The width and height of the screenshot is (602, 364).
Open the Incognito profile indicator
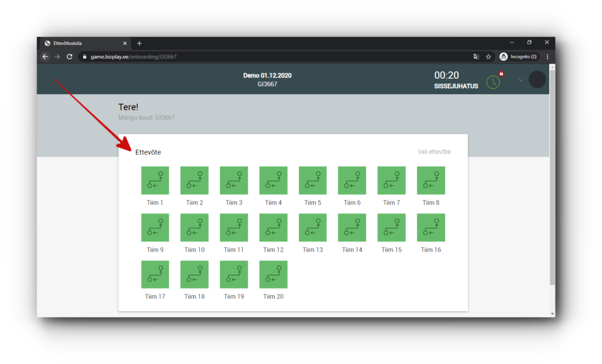518,56
